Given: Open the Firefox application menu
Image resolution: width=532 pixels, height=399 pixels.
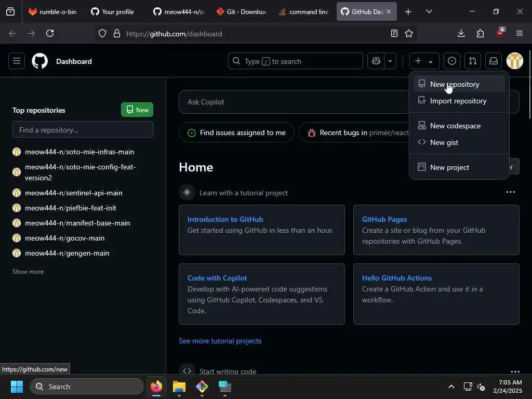Looking at the screenshot, I should tap(519, 33).
